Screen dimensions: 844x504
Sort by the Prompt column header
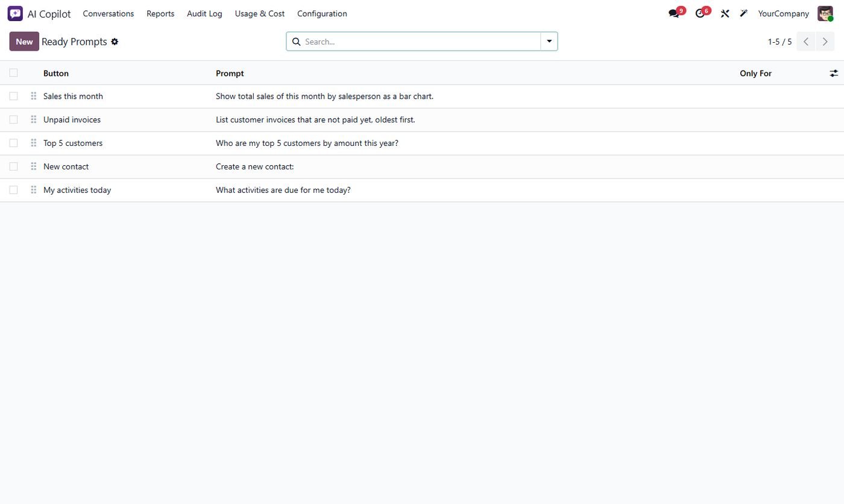click(230, 73)
